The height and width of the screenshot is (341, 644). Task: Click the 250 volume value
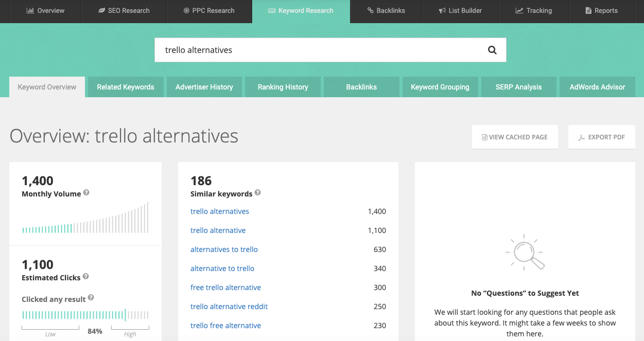pos(380,307)
